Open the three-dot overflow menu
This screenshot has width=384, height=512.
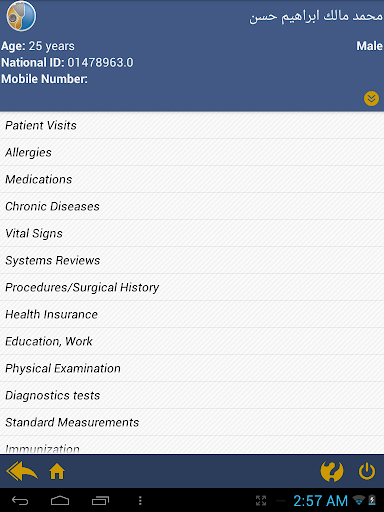[x=140, y=500]
